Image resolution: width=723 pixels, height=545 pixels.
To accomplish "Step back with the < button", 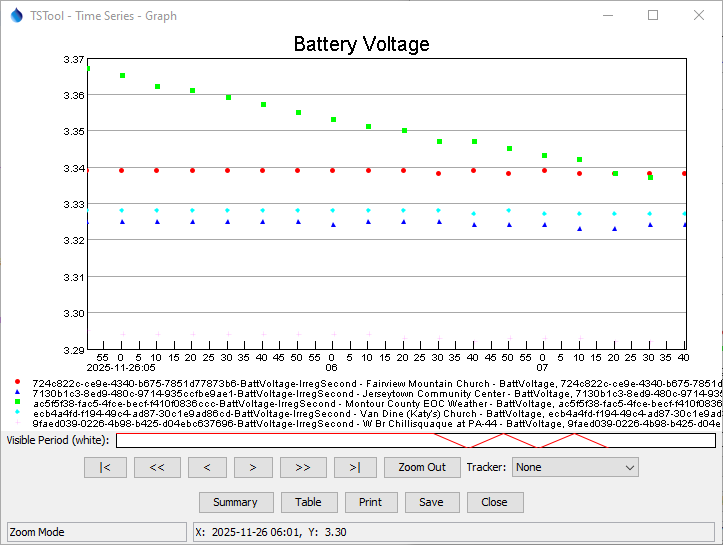I will coord(207,467).
